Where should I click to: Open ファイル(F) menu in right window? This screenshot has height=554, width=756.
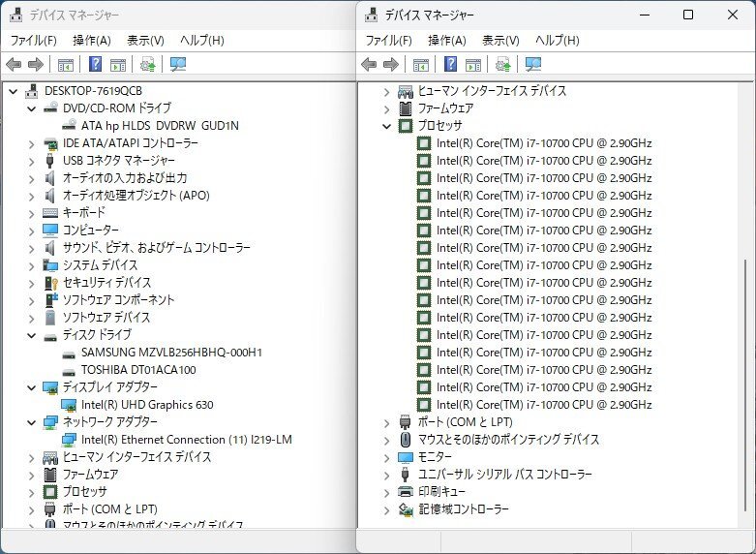pos(388,41)
